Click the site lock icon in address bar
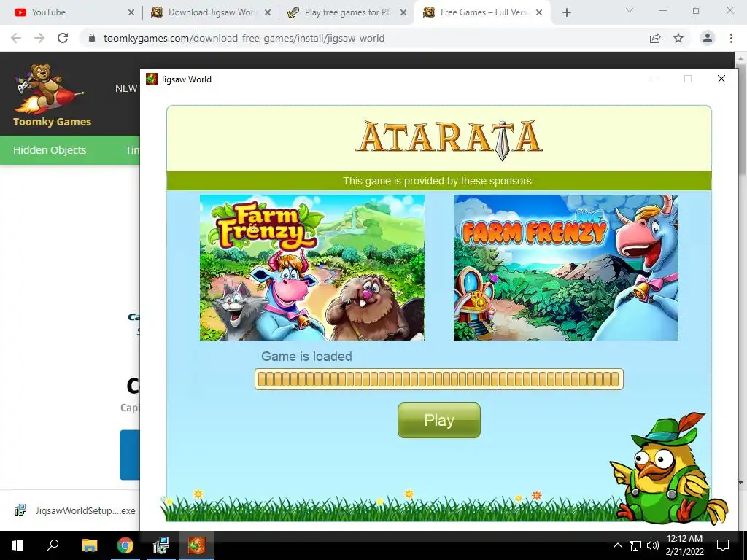This screenshot has width=747, height=560. coord(92,38)
